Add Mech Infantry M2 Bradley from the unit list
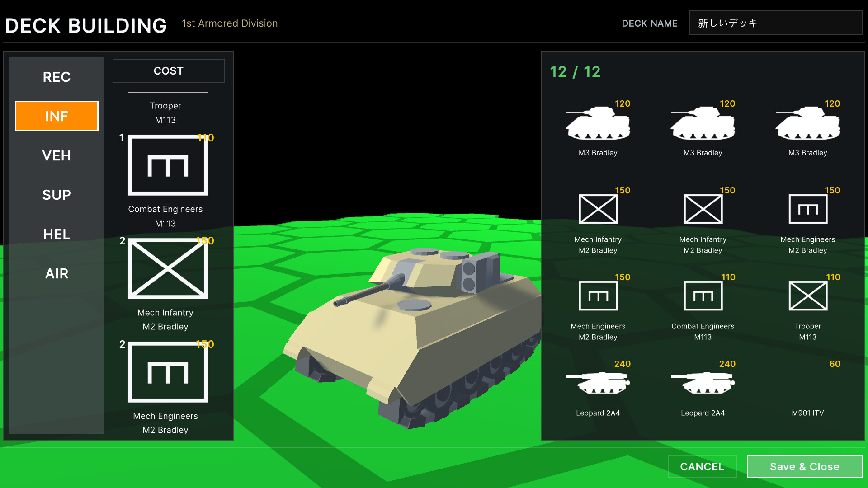Image resolution: width=868 pixels, height=488 pixels. 168,269
